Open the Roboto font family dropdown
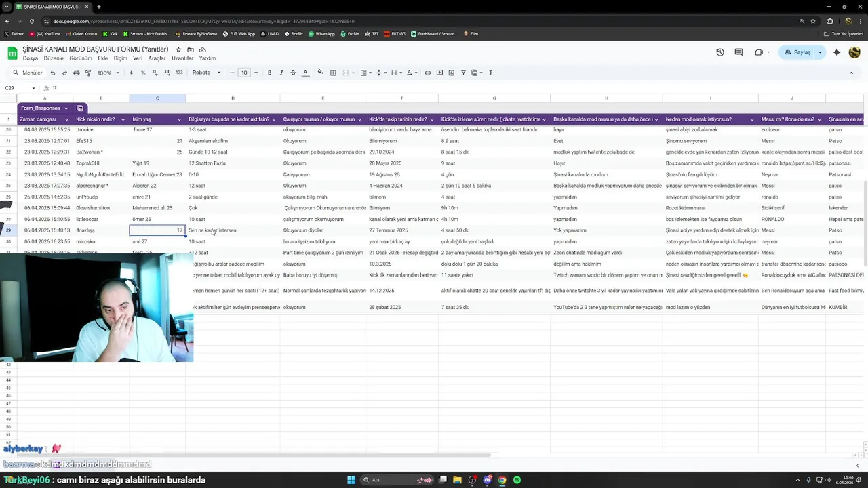The height and width of the screenshot is (488, 868). [207, 73]
